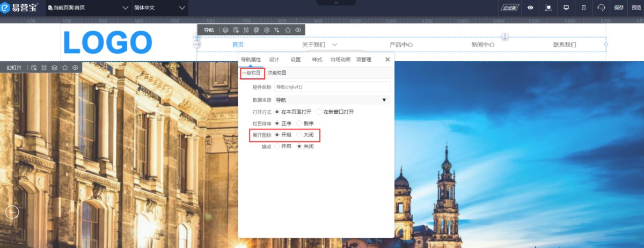The image size is (644, 248).
Task: Open the 数据来源 dropdown
Action: pyautogui.click(x=332, y=100)
